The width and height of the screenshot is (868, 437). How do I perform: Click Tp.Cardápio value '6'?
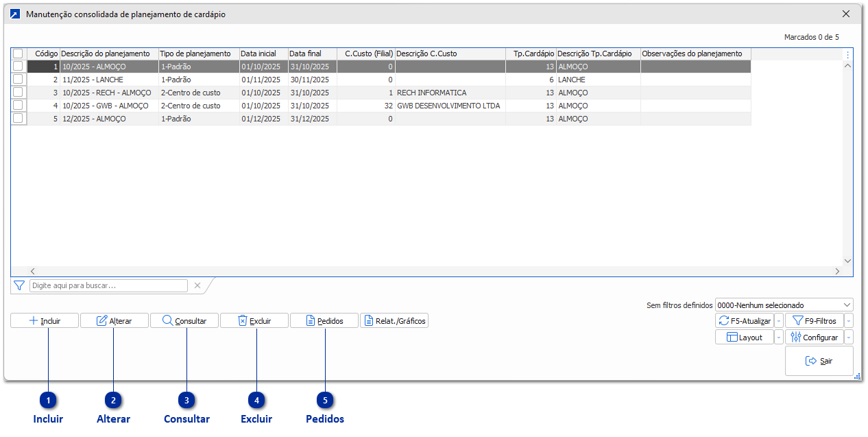coord(531,80)
